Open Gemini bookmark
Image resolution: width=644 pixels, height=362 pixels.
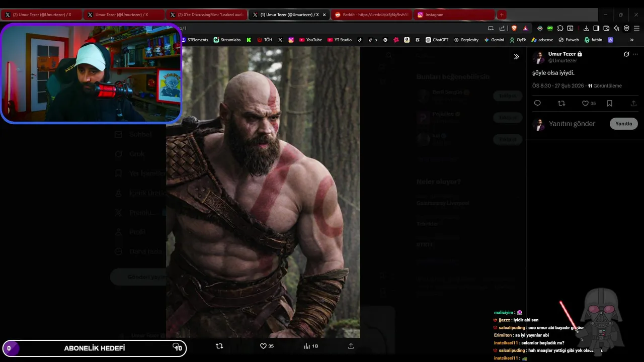click(x=494, y=40)
